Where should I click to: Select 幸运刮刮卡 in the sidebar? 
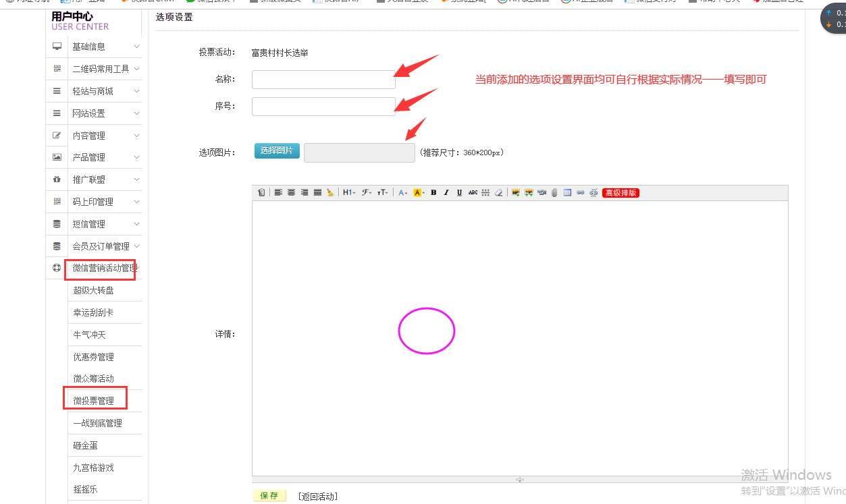click(x=94, y=313)
